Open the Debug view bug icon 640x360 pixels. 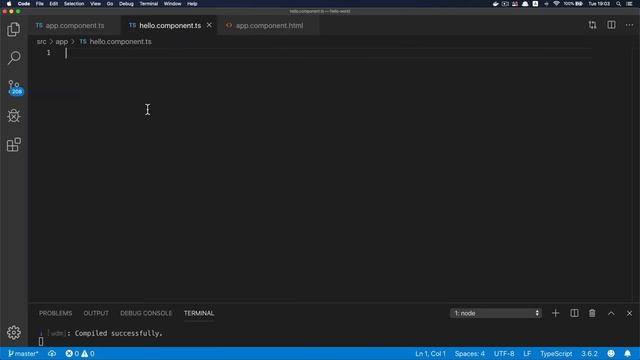[14, 116]
